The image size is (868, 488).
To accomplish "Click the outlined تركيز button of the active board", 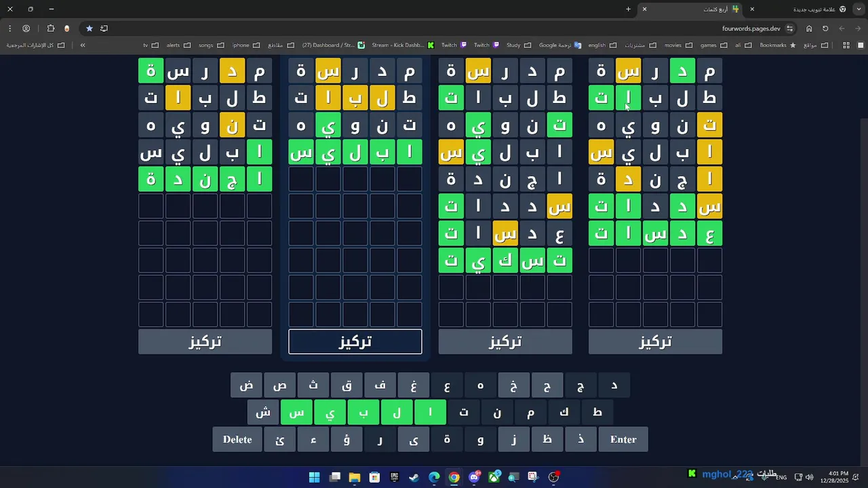I will (355, 342).
